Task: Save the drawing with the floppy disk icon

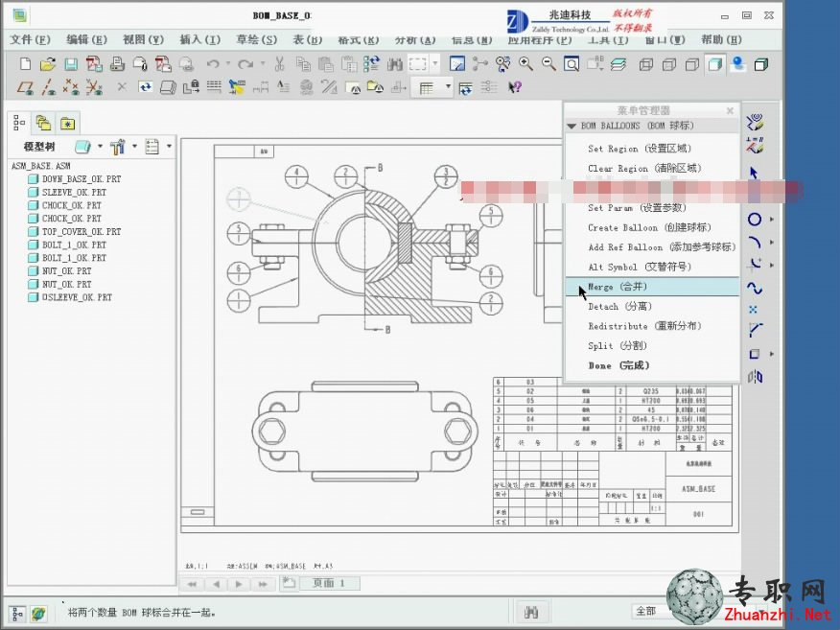Action: [71, 64]
